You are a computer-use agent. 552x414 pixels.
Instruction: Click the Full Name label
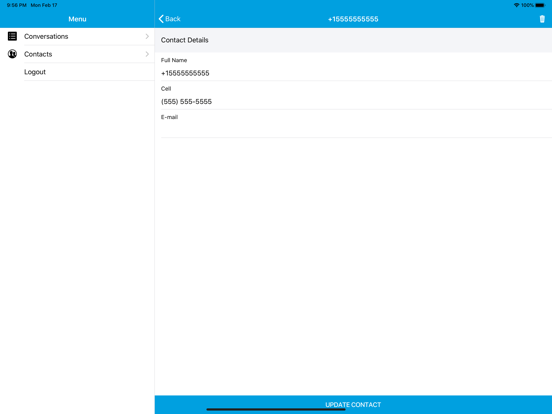pos(174,60)
